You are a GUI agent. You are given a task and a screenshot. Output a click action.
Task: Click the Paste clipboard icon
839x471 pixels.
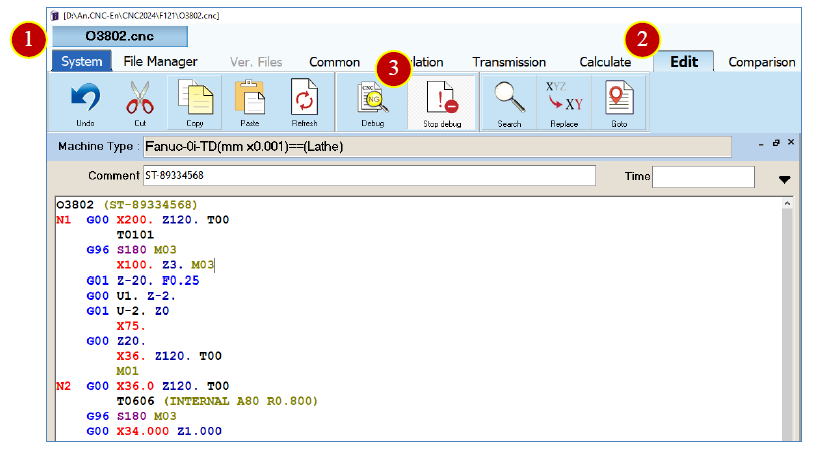[249, 97]
